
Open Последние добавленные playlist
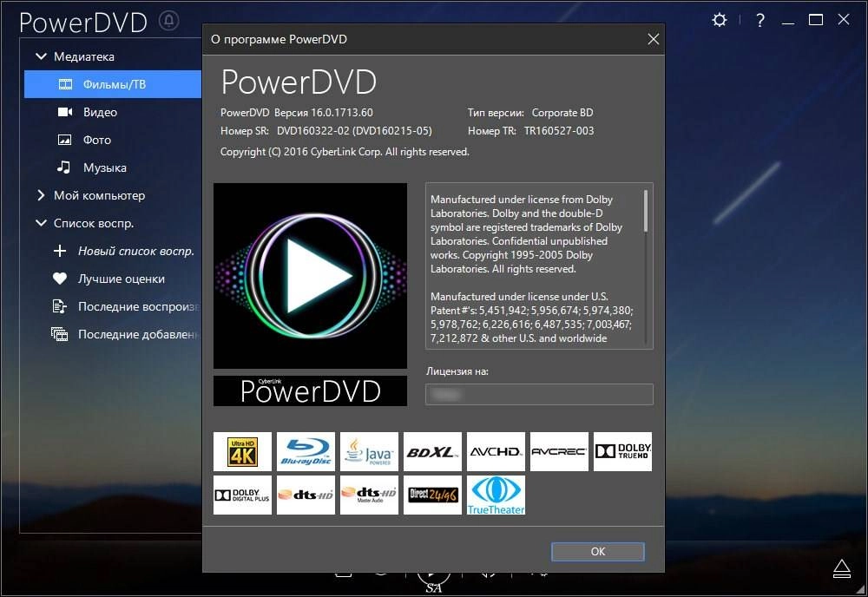pos(138,334)
